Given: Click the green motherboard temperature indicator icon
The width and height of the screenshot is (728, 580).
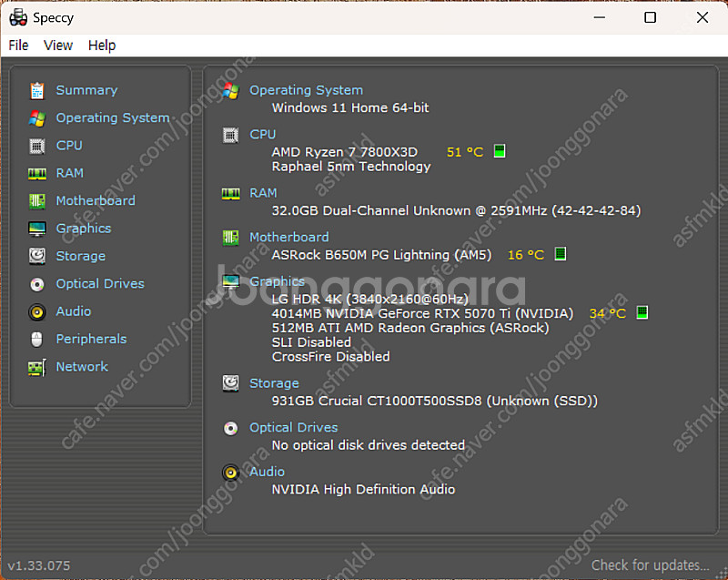Looking at the screenshot, I should tap(561, 254).
